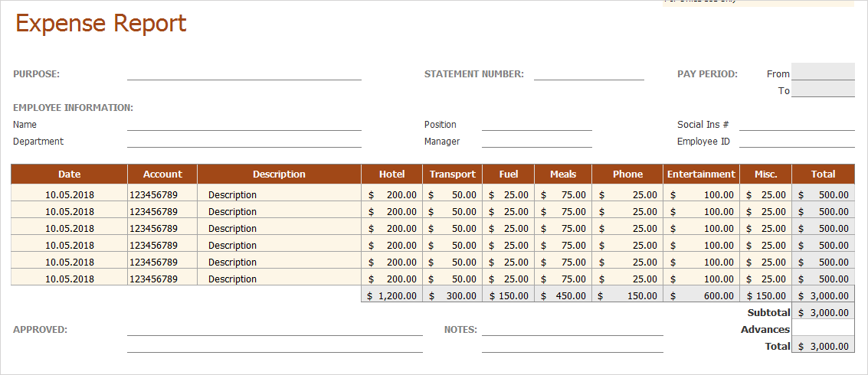Click the Entertainment column header
868x375 pixels.
[x=701, y=174]
